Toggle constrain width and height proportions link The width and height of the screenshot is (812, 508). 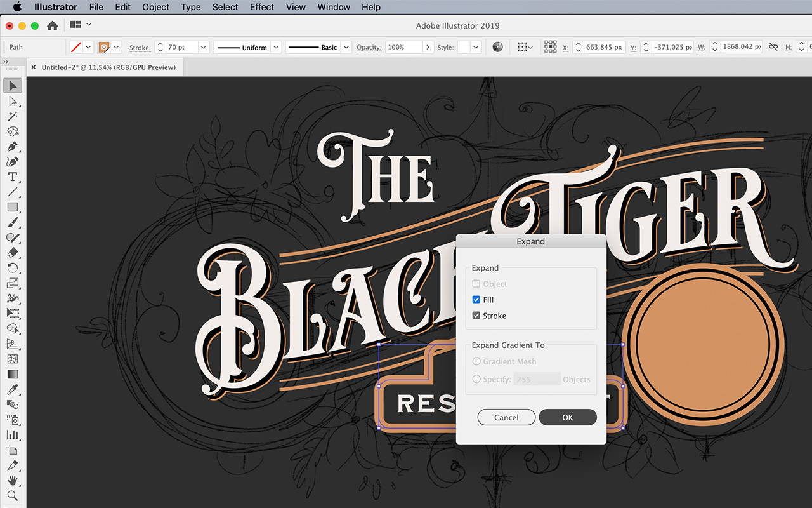pos(773,47)
